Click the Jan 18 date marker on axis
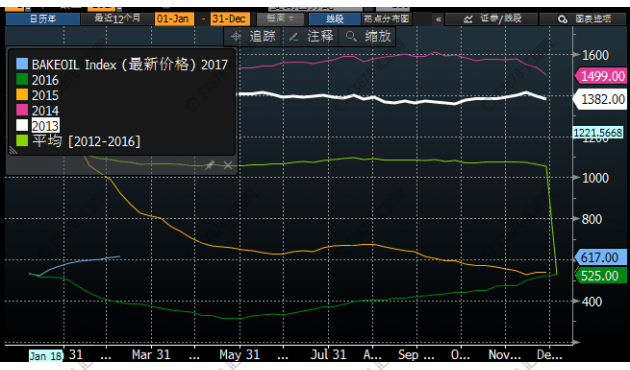 pyautogui.click(x=46, y=356)
